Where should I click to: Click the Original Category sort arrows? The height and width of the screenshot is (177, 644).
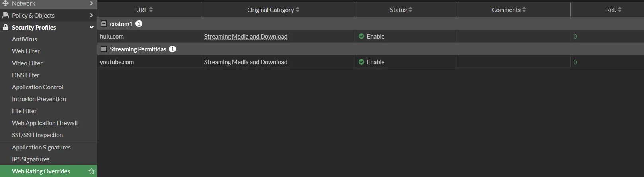(x=297, y=10)
